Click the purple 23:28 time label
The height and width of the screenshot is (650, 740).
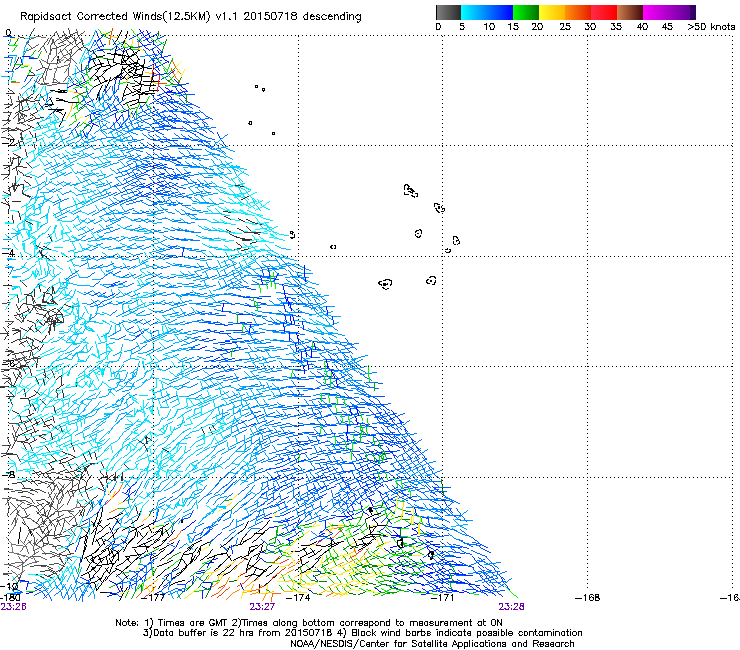[512, 607]
